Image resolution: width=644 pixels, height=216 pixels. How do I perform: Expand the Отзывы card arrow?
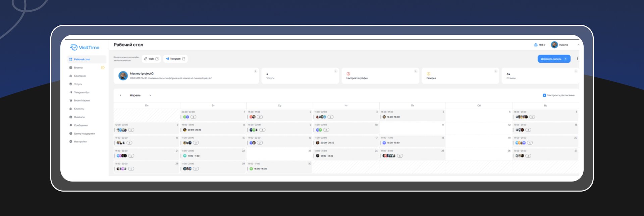576,71
